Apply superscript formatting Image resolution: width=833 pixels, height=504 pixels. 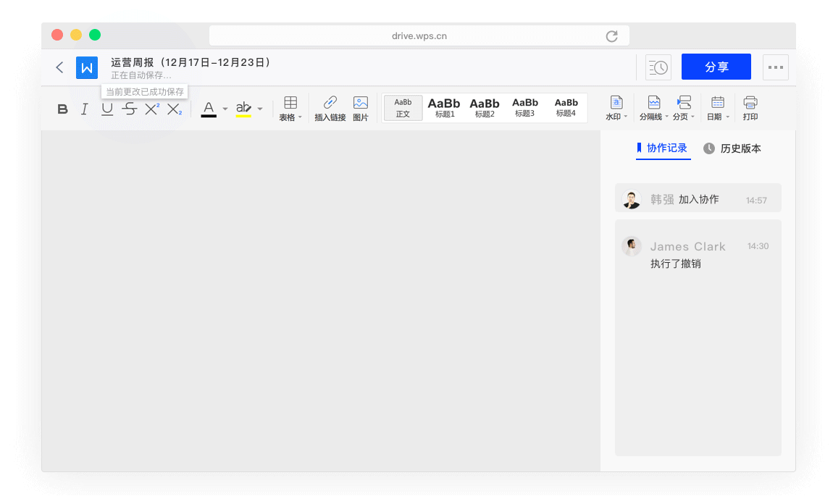[x=152, y=109]
